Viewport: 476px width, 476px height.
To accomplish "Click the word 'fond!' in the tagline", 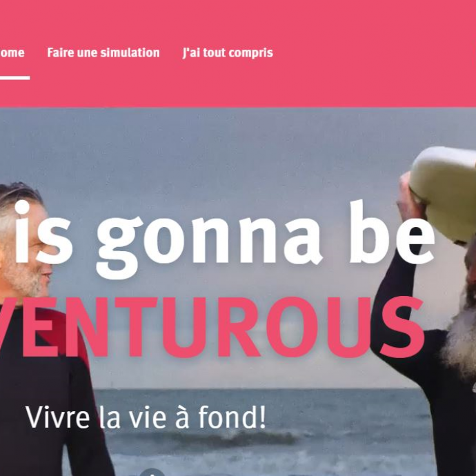I will [x=232, y=417].
